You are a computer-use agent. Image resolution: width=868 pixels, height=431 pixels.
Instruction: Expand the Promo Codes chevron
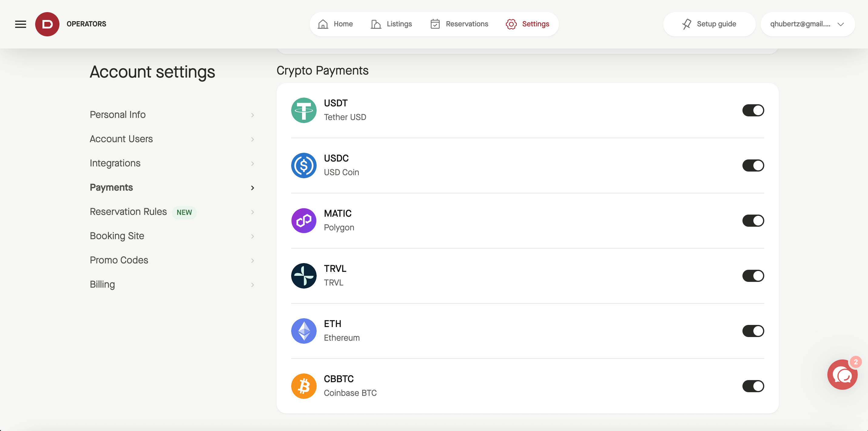(x=252, y=261)
